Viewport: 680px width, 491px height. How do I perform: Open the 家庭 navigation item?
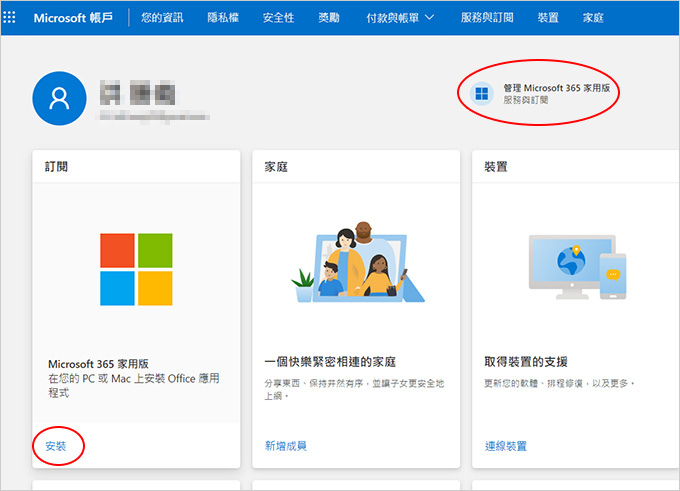(593, 18)
